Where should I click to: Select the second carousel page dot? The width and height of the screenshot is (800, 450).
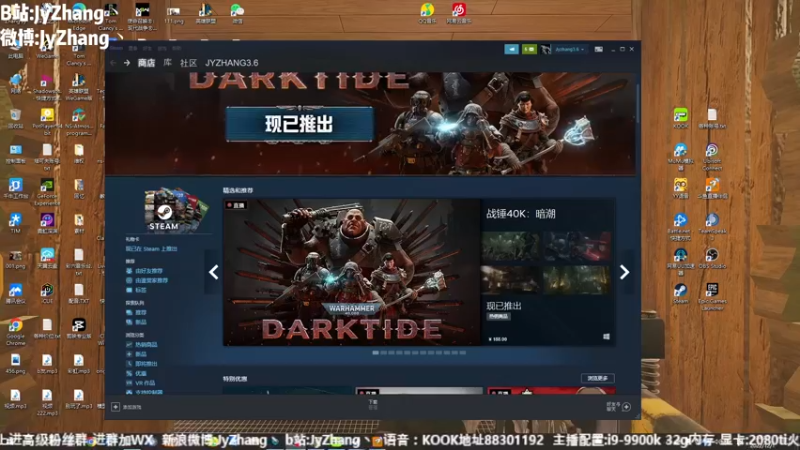pos(384,353)
